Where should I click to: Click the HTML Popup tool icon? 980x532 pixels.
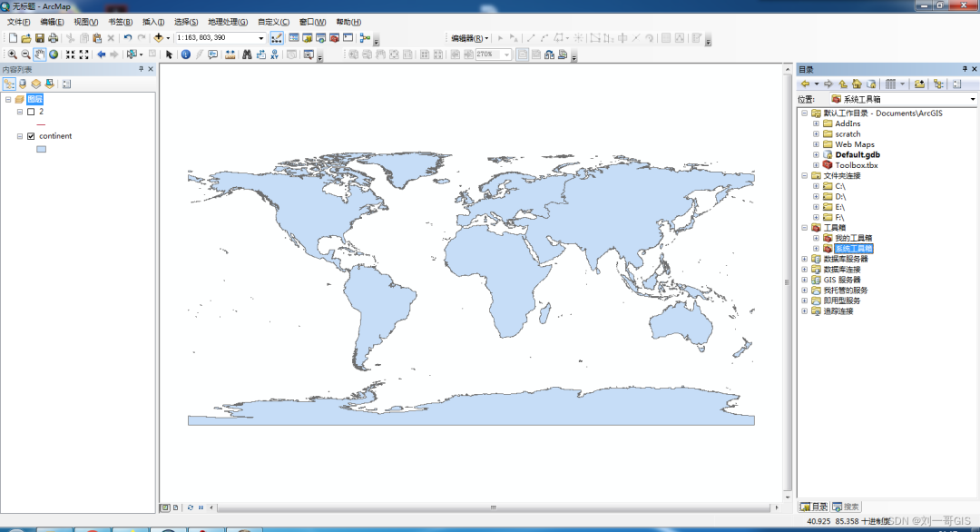[213, 55]
